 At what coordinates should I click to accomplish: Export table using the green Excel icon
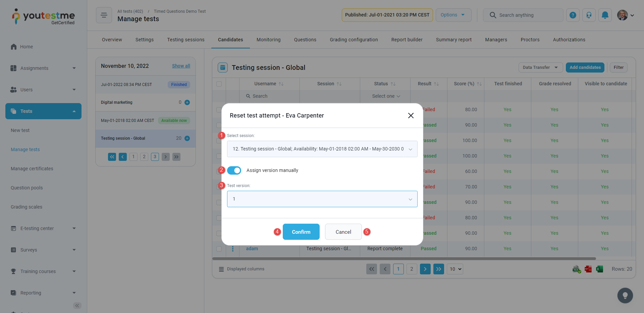click(599, 269)
